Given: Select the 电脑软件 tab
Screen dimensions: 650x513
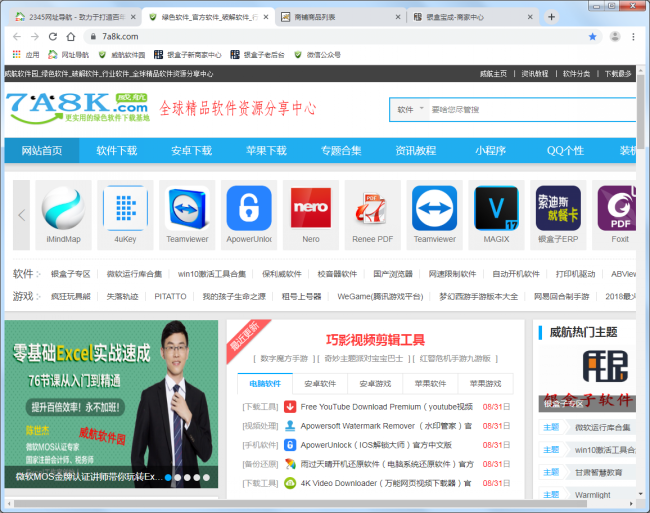Looking at the screenshot, I should click(265, 384).
